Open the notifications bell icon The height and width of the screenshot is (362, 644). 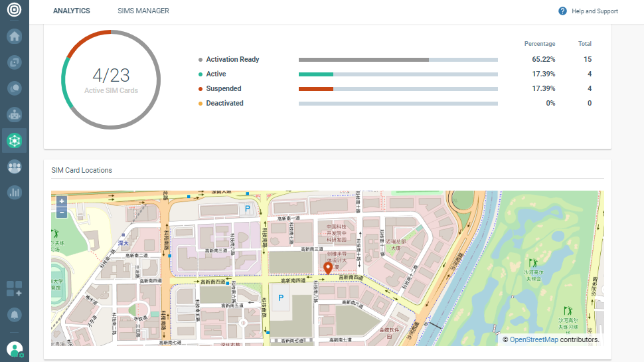(14, 314)
